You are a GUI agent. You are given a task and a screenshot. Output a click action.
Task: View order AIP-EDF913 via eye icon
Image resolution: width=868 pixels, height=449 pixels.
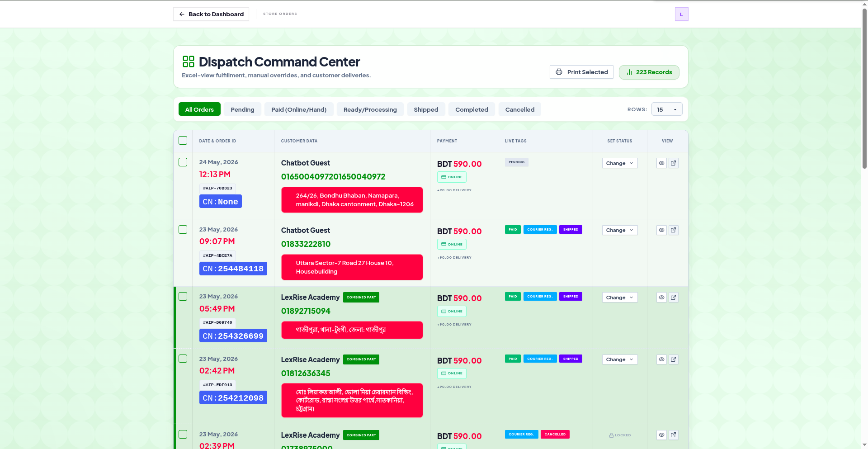pyautogui.click(x=661, y=359)
